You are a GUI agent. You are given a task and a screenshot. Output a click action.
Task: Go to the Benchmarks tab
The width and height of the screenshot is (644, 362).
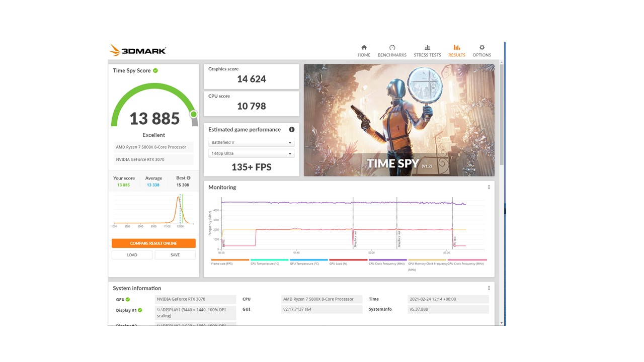392,51
